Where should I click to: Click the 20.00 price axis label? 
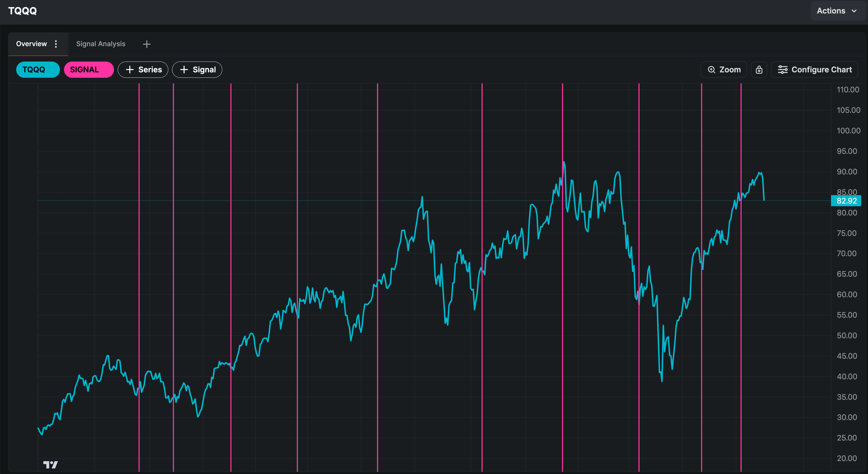click(847, 458)
